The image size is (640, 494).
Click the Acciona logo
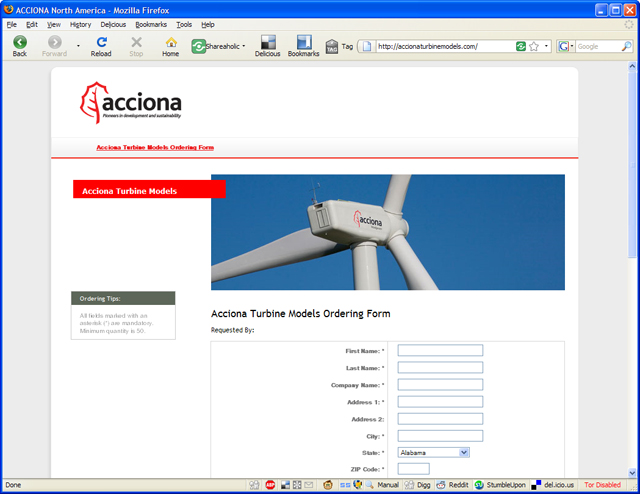(x=131, y=102)
